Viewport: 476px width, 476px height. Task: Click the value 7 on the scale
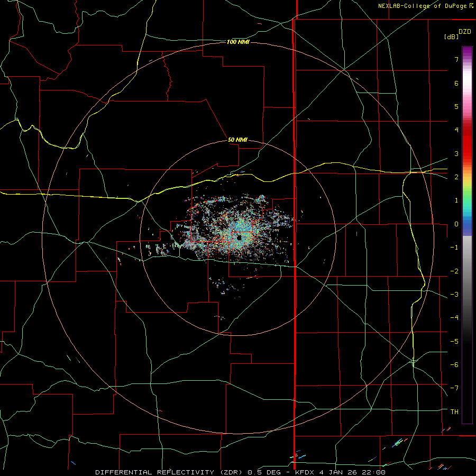pyautogui.click(x=456, y=59)
